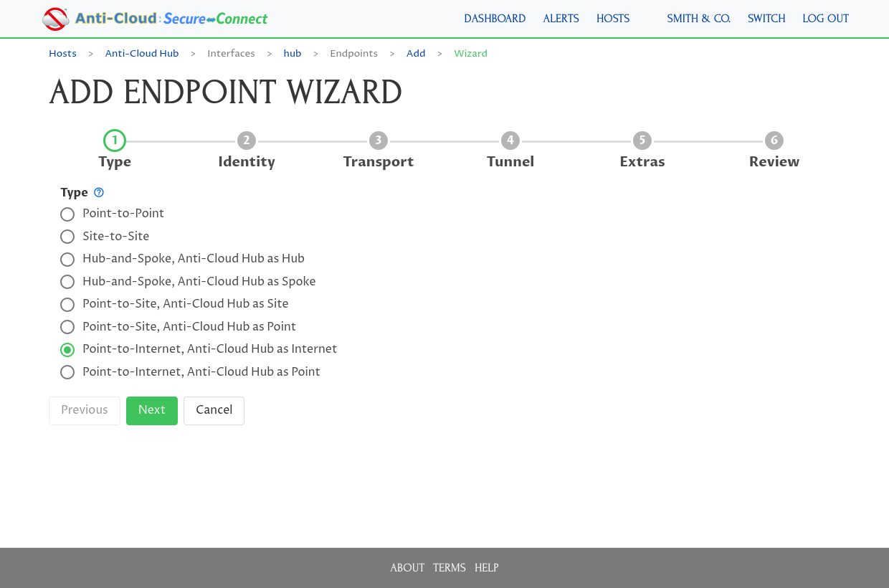Open the Alerts nav item
889x588 pixels.
click(561, 19)
